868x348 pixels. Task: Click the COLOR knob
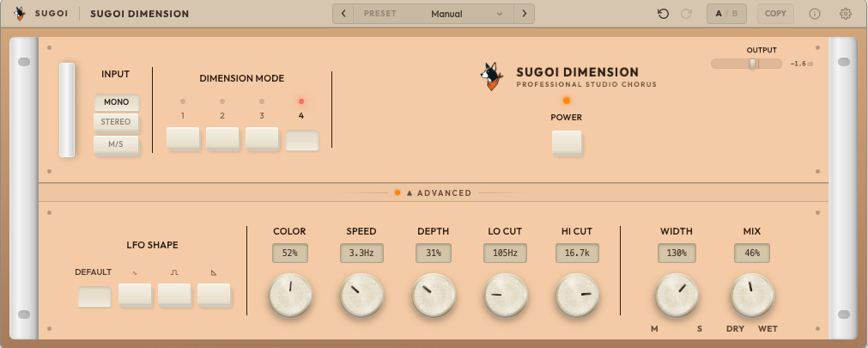(291, 296)
